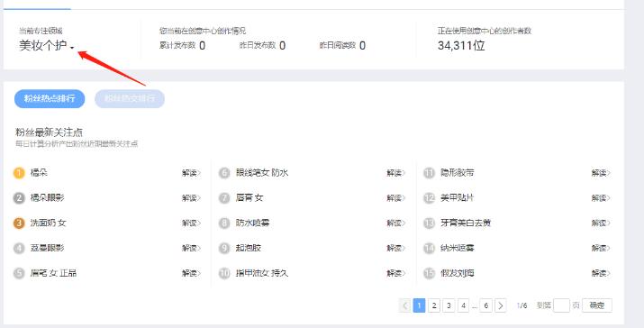Image resolution: width=644 pixels, height=328 pixels.
Task: Click the 指甲油女 持久 keyword
Action: 262,273
